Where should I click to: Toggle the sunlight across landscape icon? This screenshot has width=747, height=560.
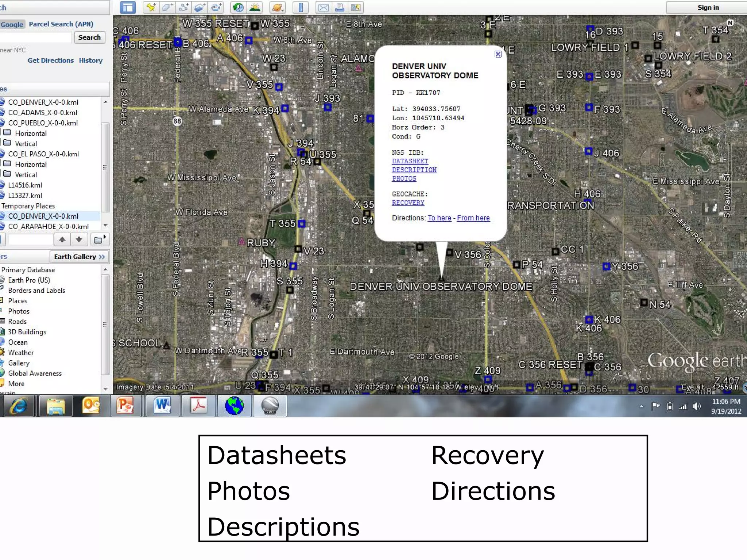pos(255,7)
